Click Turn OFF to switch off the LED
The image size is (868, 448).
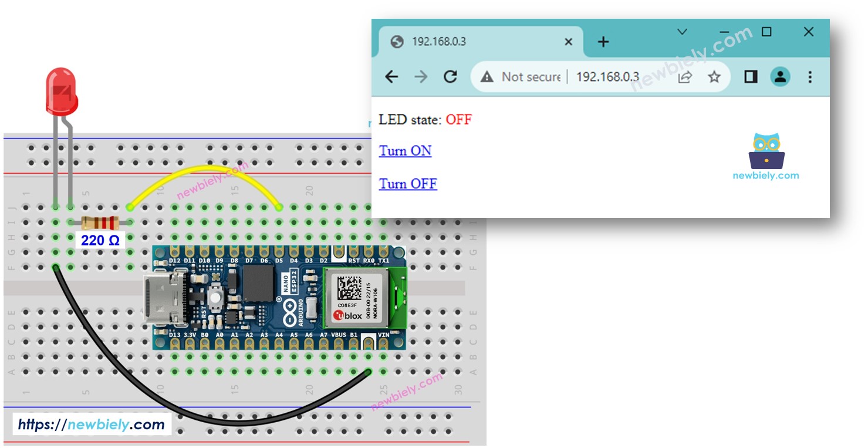408,184
